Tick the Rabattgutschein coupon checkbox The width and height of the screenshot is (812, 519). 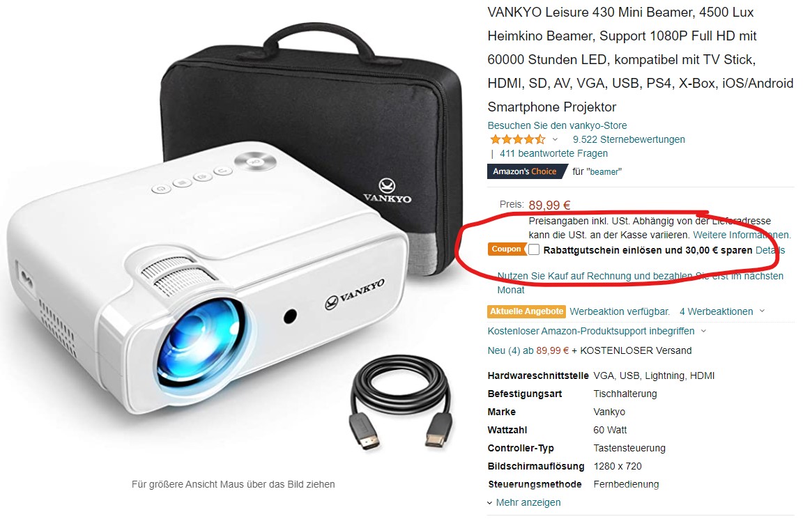534,250
